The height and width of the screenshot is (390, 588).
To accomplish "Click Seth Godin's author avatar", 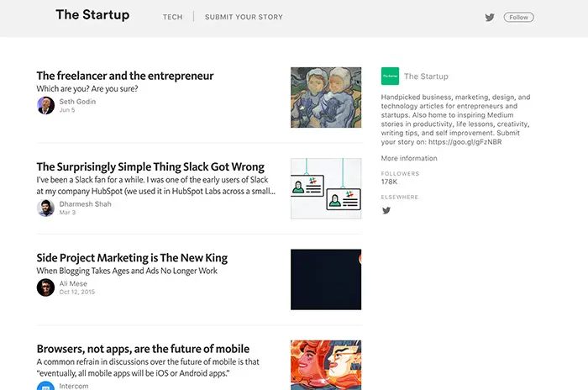I will click(x=45, y=105).
